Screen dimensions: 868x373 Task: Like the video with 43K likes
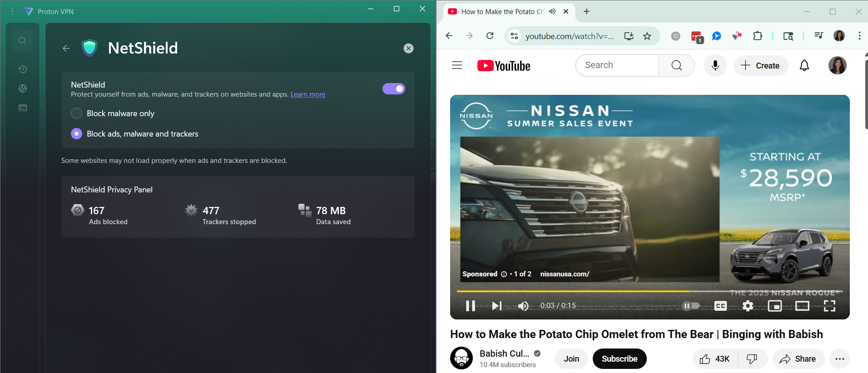coord(715,359)
